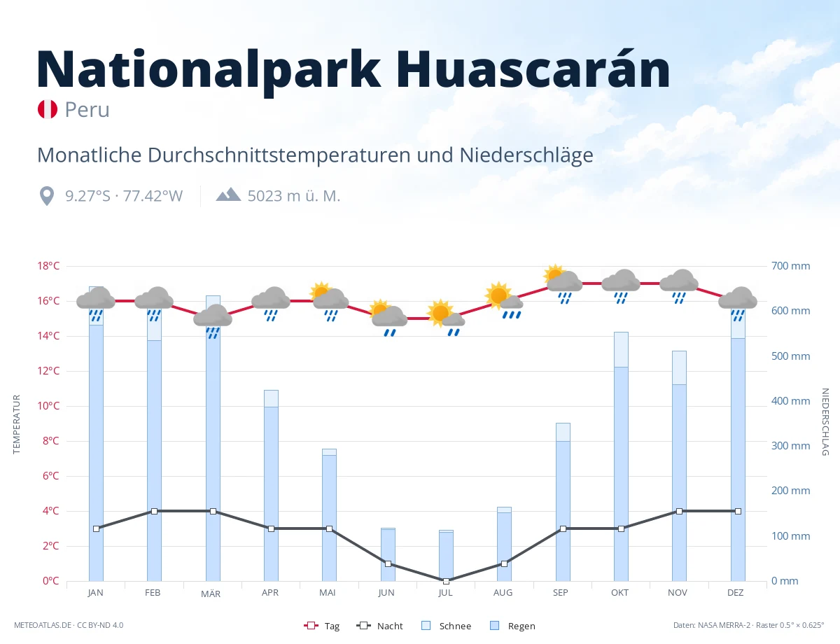
Task: Click the 700 mm precipitation axis label
Action: (791, 266)
